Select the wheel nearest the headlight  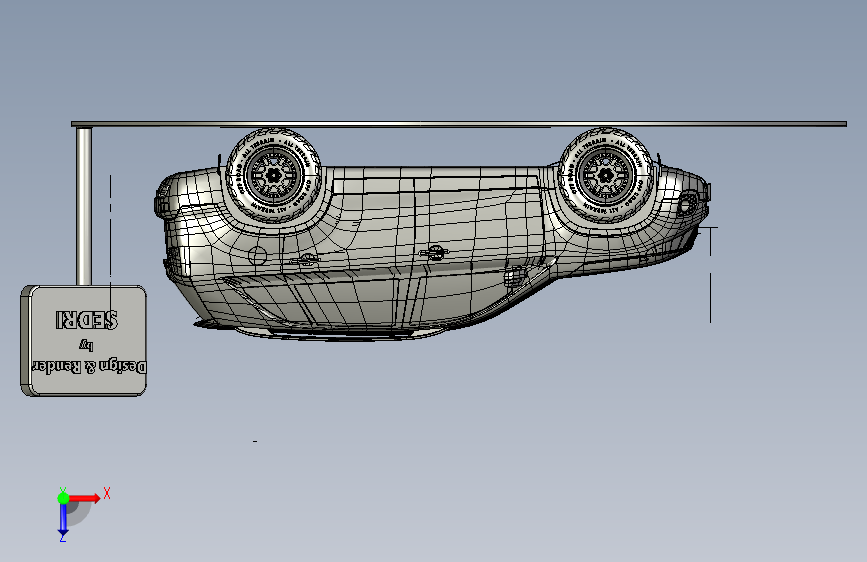coord(606,175)
